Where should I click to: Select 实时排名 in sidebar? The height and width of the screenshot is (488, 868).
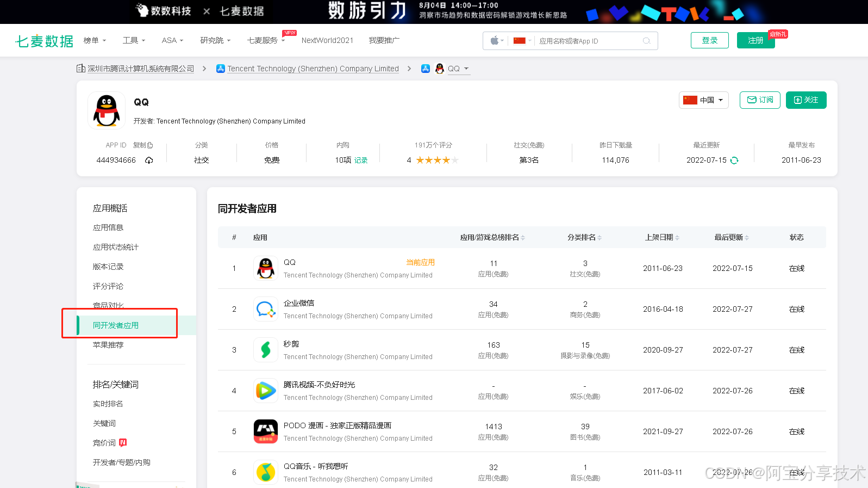pyautogui.click(x=108, y=404)
